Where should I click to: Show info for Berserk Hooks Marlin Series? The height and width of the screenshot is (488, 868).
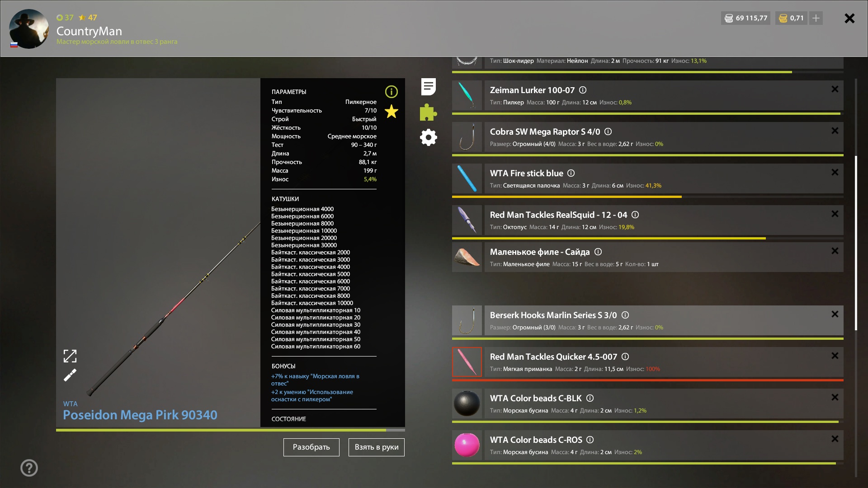[625, 315]
